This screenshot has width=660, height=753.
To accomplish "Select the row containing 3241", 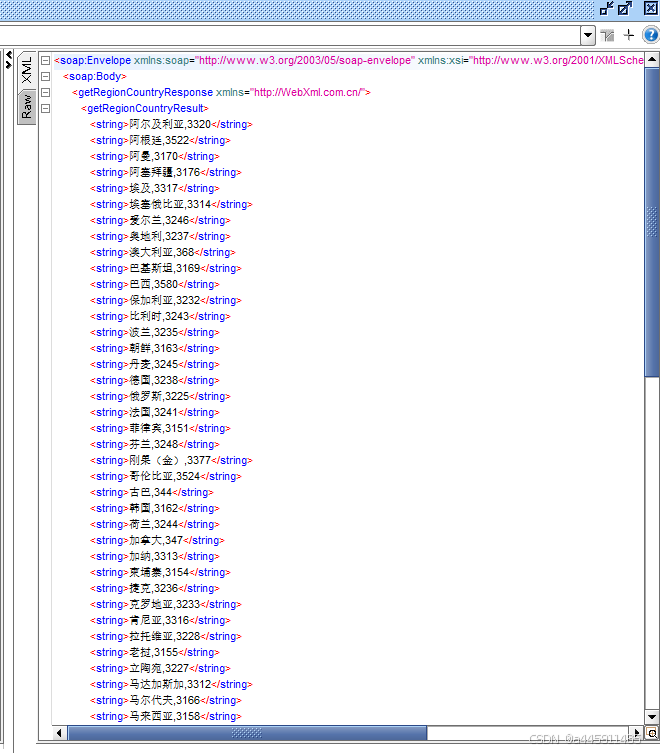I will 155,413.
